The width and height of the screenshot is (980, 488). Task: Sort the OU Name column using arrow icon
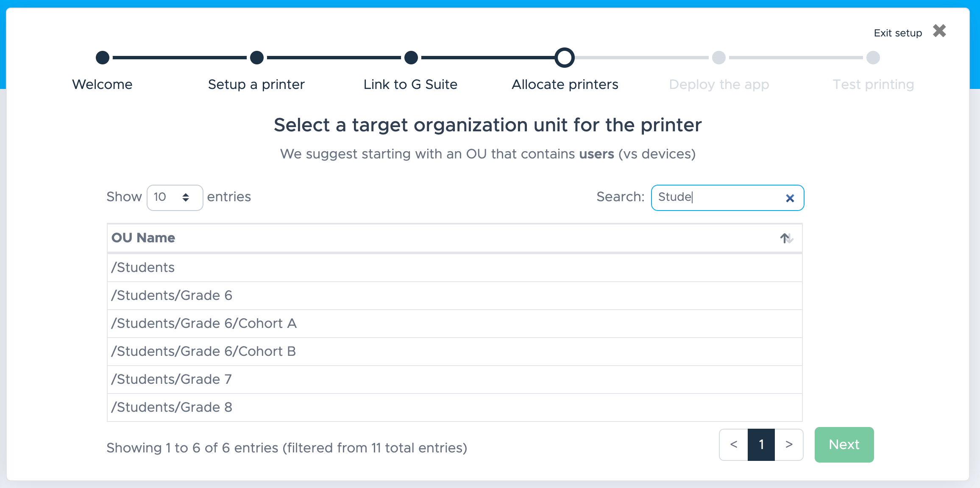[x=786, y=238]
